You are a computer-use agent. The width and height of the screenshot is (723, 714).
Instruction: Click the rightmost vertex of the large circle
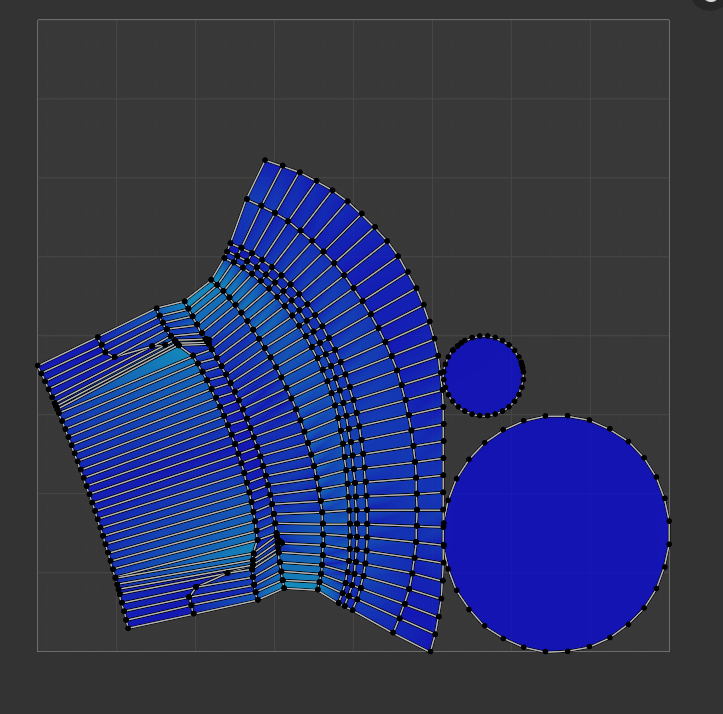669,522
